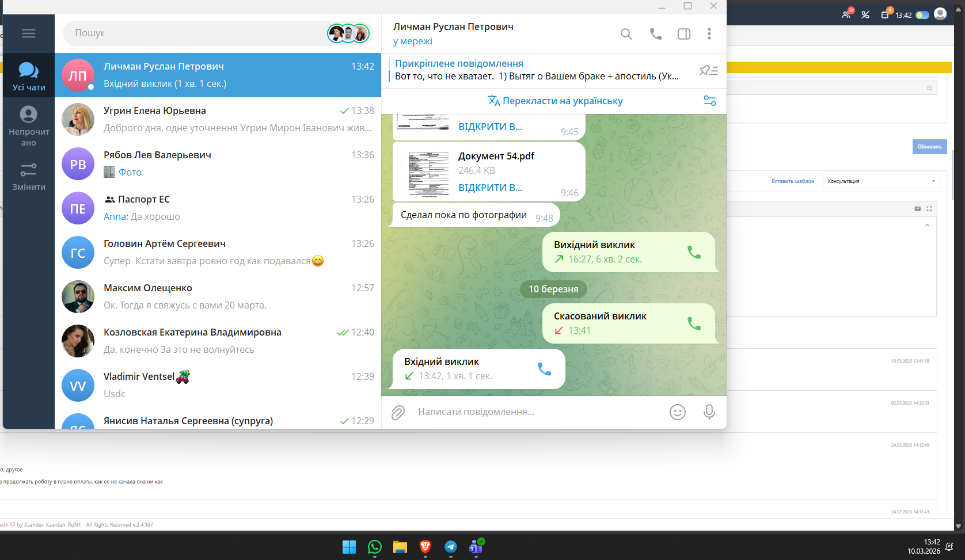This screenshot has height=560, width=965.
Task: Open the pinned messages list icon
Action: (x=708, y=70)
